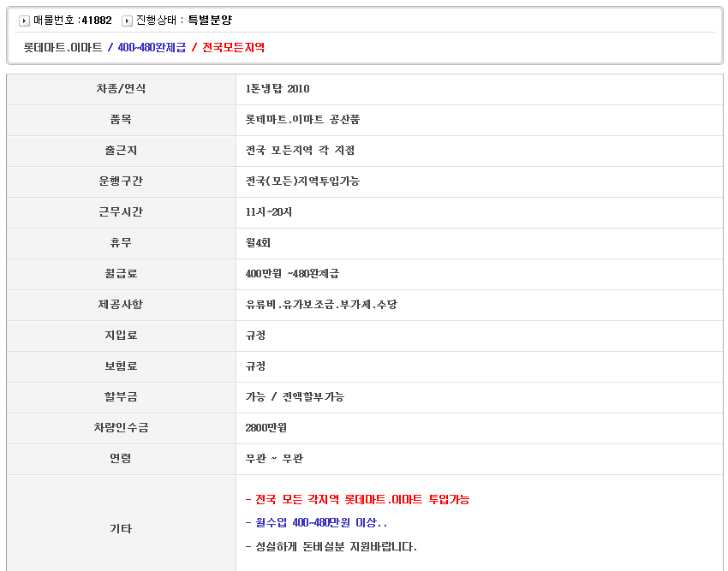Click the 근무시간 label cell
The width and height of the screenshot is (728, 571).
(121, 212)
